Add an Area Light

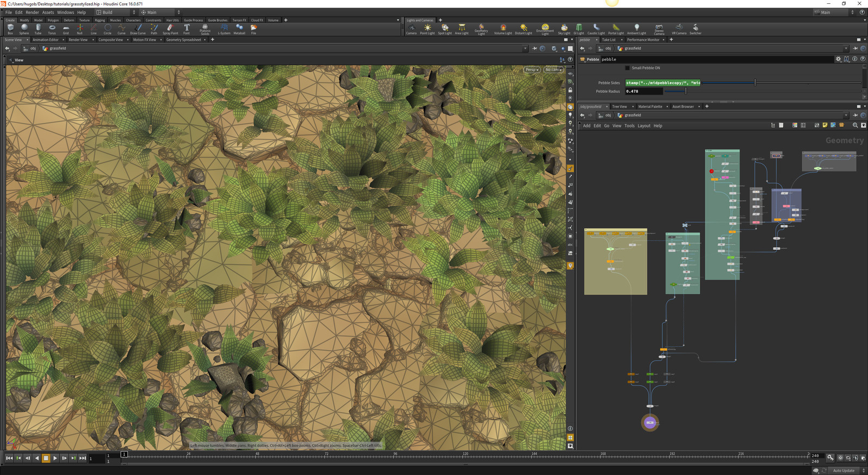pos(462,29)
